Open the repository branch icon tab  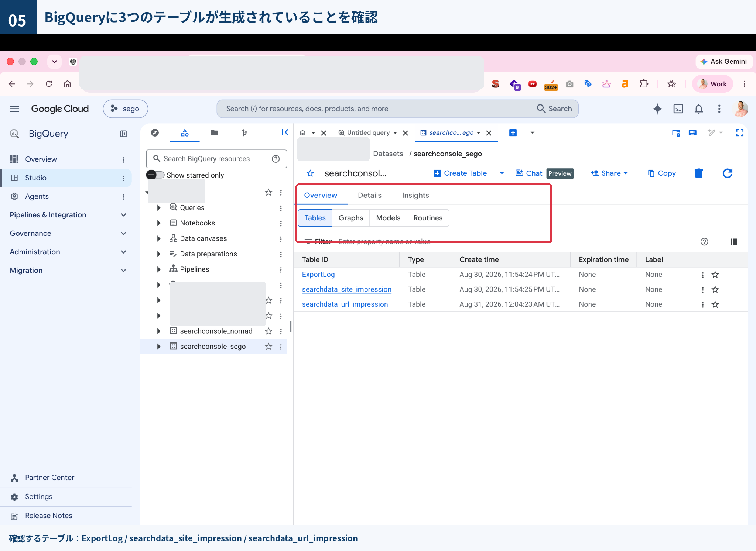click(x=244, y=132)
